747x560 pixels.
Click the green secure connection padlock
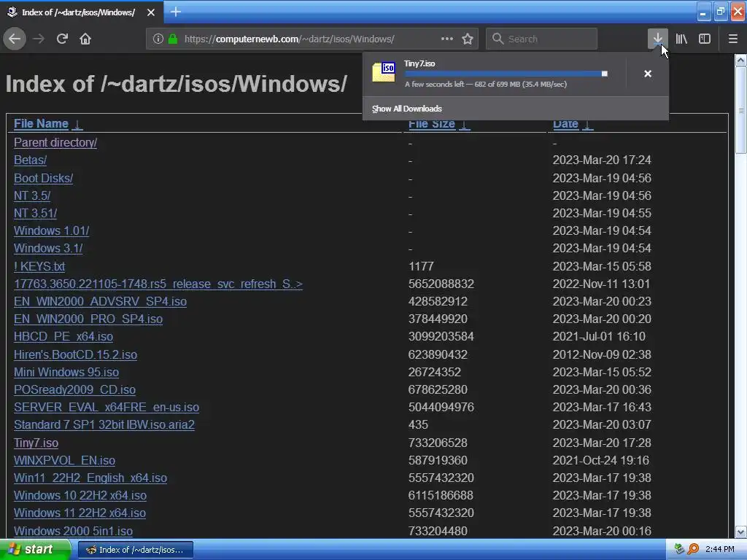click(173, 39)
